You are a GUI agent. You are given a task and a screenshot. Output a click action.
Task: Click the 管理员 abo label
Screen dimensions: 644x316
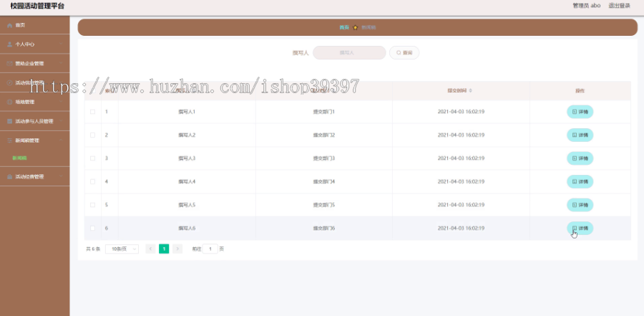point(587,6)
